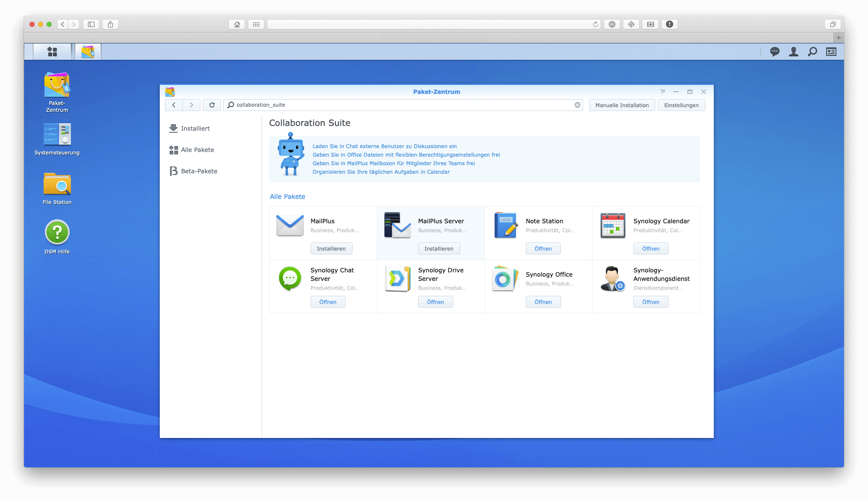Open Paket-Zentrum help question mark

pos(663,92)
